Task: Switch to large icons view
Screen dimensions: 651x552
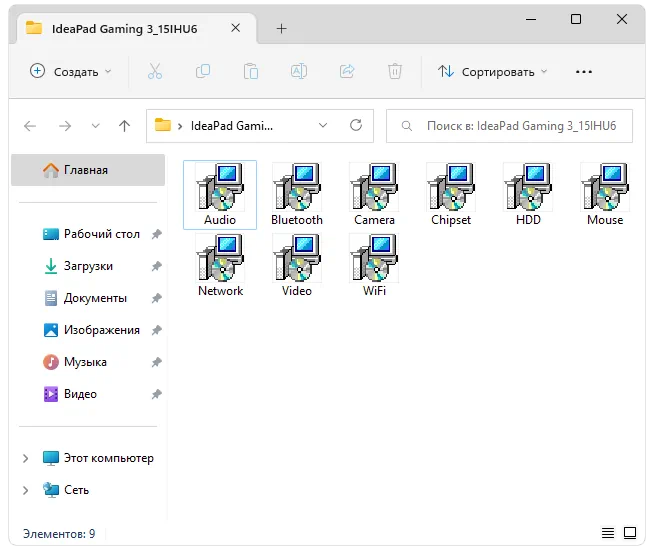Action: [x=630, y=533]
